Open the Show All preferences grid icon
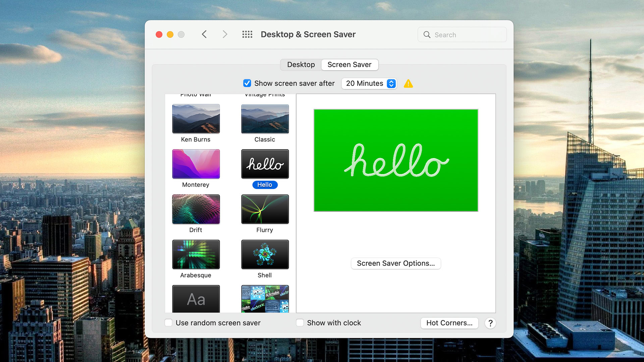Image resolution: width=644 pixels, height=362 pixels. click(x=247, y=35)
